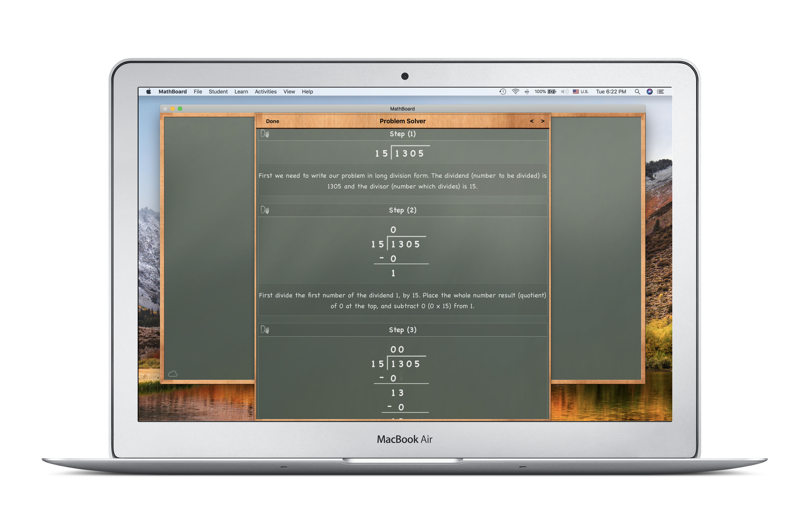This screenshot has width=810, height=532.
Task: Open Spotlight search
Action: pos(637,91)
